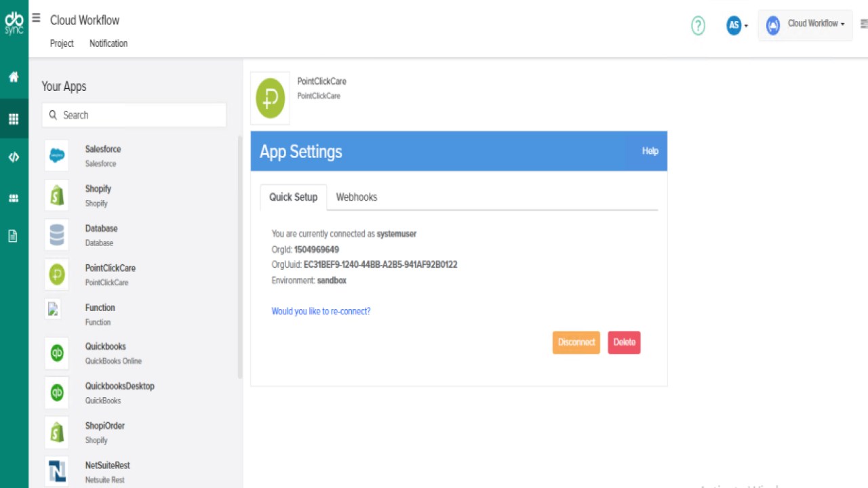Select the Database app name
Image resolution: width=868 pixels, height=488 pixels.
coord(102,228)
